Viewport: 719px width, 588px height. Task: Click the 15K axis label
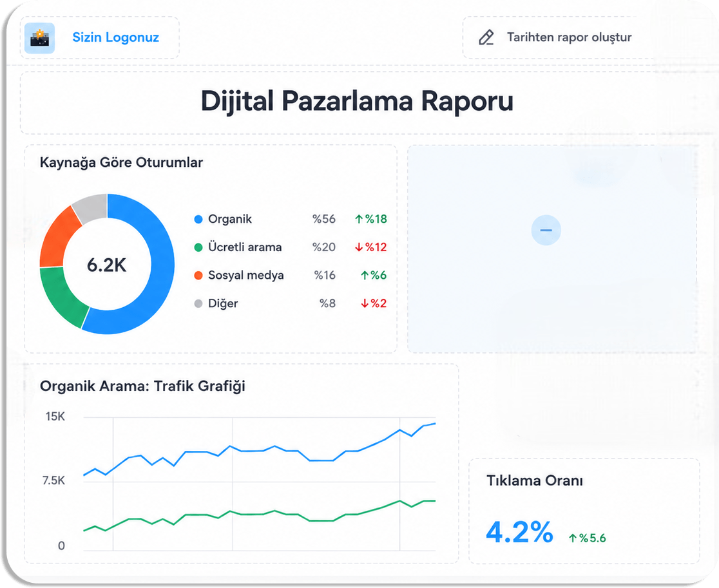click(x=55, y=417)
